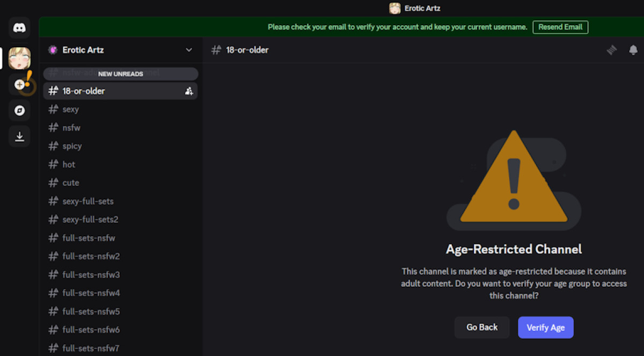The height and width of the screenshot is (356, 644).
Task: Open Discord home direct messages icon
Action: (19, 27)
